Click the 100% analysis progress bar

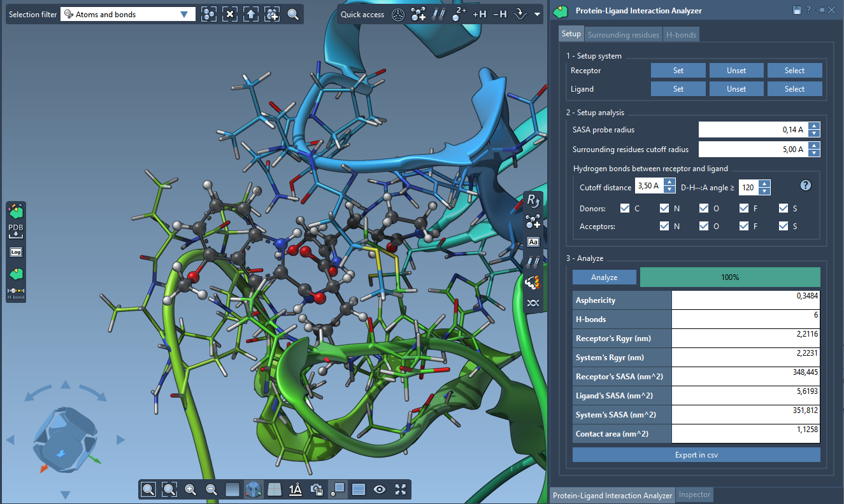730,277
